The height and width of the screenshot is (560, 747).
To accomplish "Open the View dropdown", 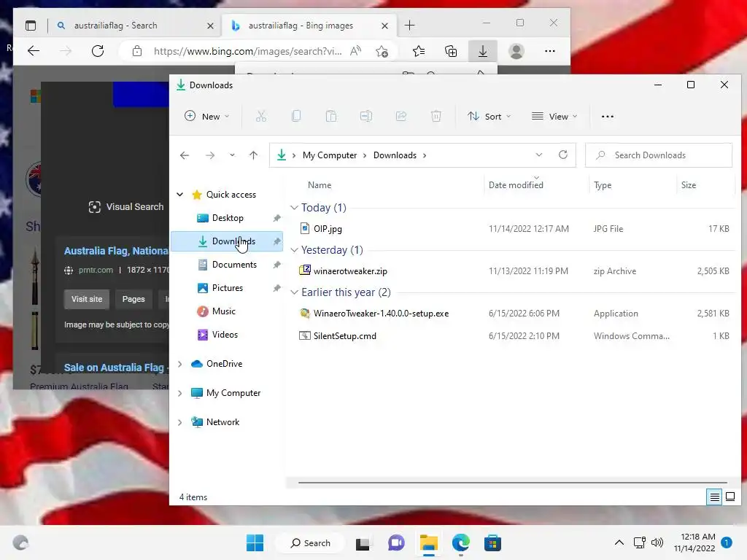I will pos(554,116).
